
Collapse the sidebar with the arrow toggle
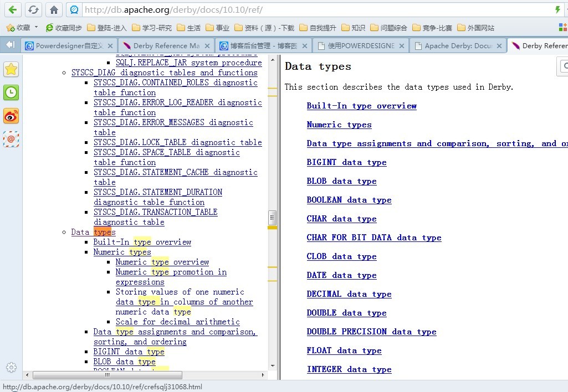(10, 44)
